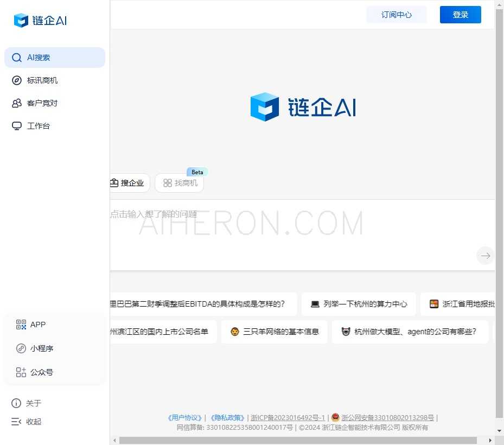The width and height of the screenshot is (504, 445).
Task: Click the 链企AI logo
Action: coord(40,20)
